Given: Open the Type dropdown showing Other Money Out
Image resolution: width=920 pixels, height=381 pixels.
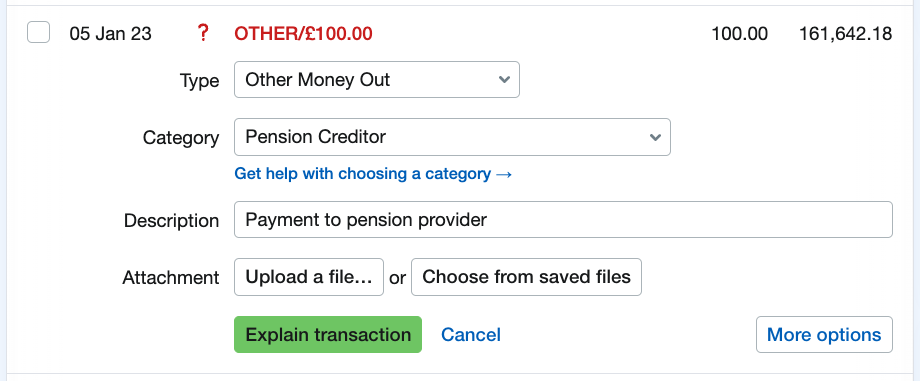Looking at the screenshot, I should point(377,79).
